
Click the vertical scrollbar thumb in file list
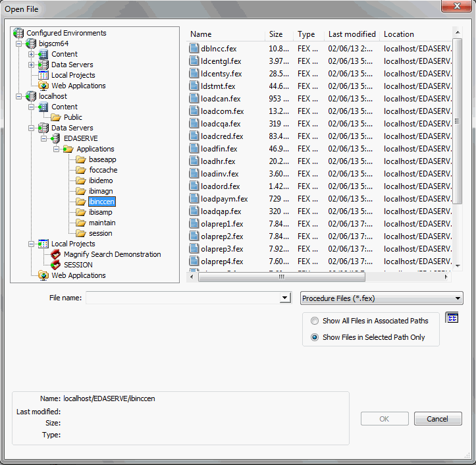click(457, 121)
